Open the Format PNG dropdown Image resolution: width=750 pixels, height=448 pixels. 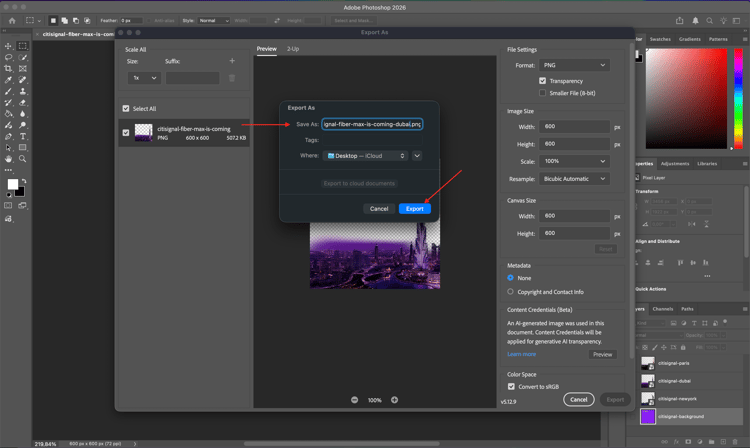[x=575, y=65]
